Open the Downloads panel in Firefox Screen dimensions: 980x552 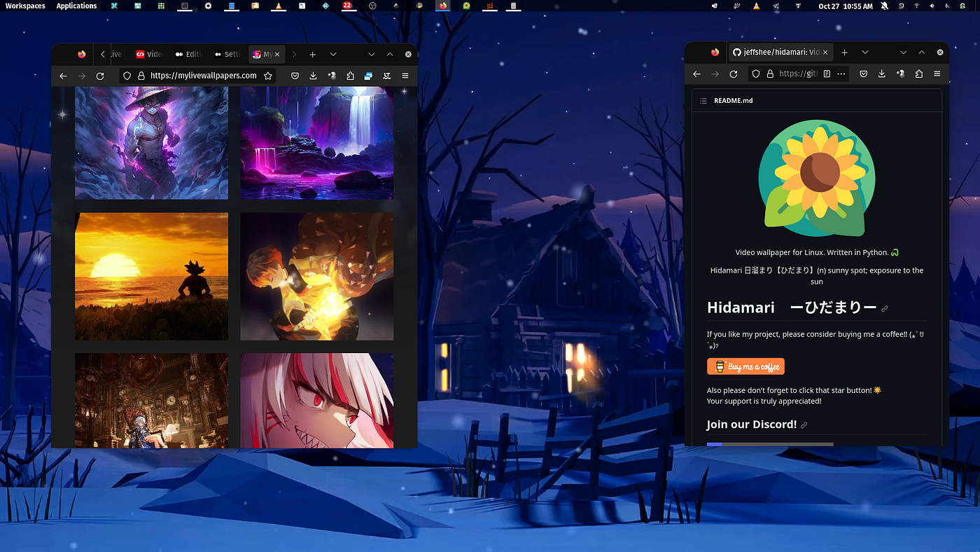(313, 75)
